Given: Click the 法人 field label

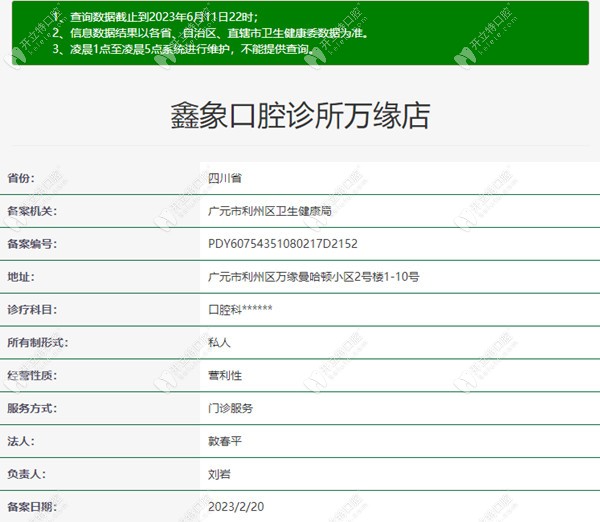Looking at the screenshot, I should pyautogui.click(x=21, y=440).
